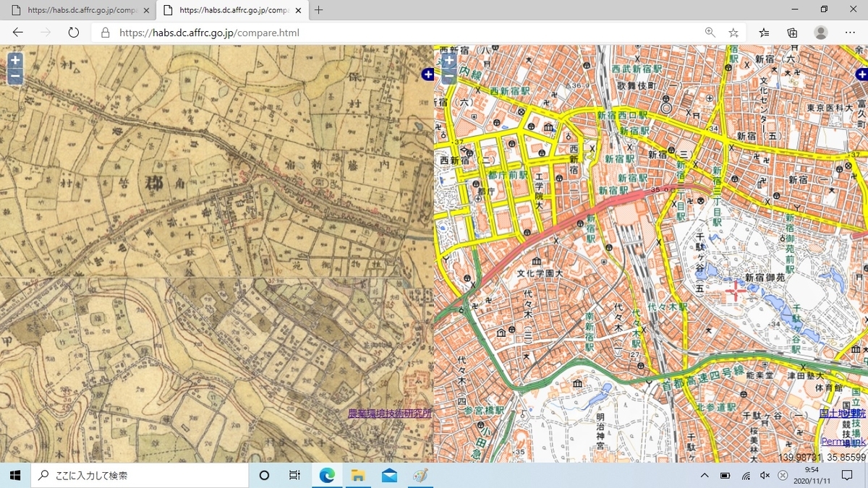Open the 農業環境技術研究所 link
868x488 pixels.
pyautogui.click(x=390, y=414)
